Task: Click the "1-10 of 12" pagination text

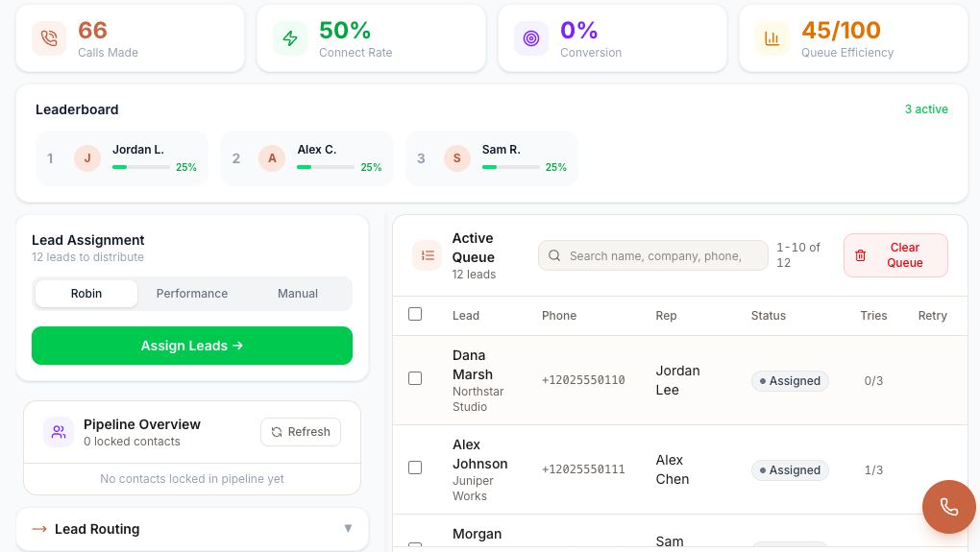Action: [798, 254]
